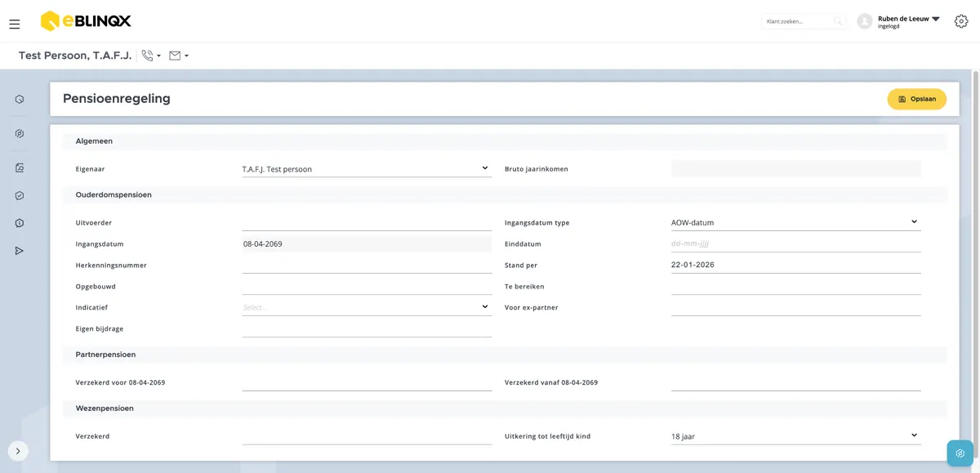Click the Opgebouwd input field
980x473 pixels.
point(367,286)
